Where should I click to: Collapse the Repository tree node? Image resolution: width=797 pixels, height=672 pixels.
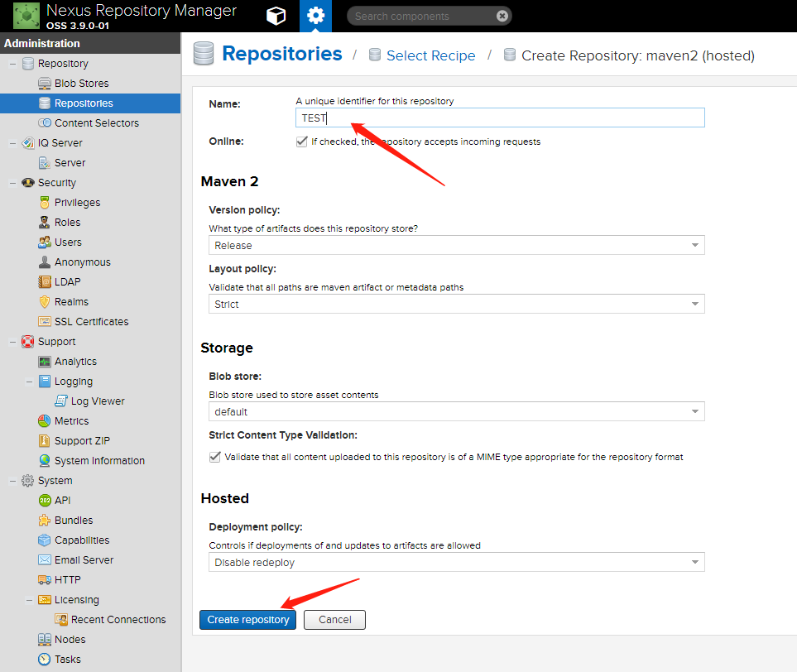(x=12, y=64)
